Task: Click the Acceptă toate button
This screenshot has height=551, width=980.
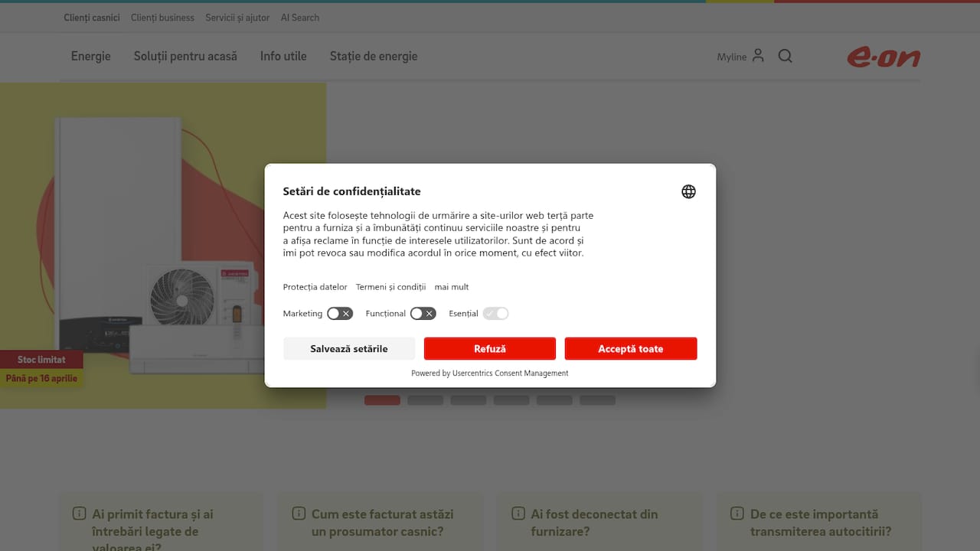Action: coord(631,348)
